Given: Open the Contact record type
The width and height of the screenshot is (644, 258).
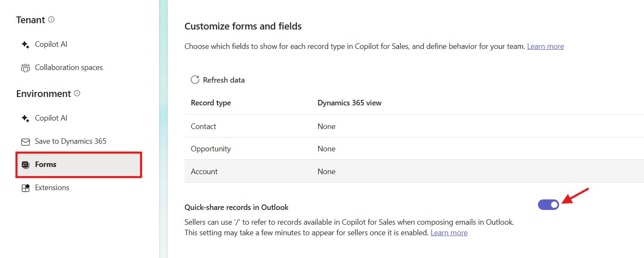Looking at the screenshot, I should pos(204,126).
